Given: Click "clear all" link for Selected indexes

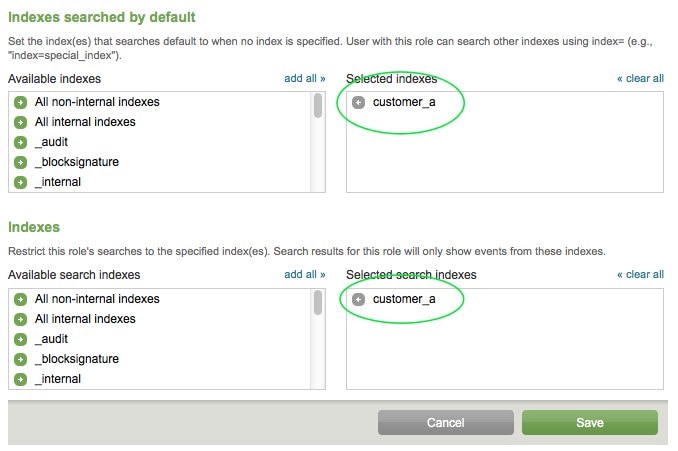Looking at the screenshot, I should pos(640,78).
